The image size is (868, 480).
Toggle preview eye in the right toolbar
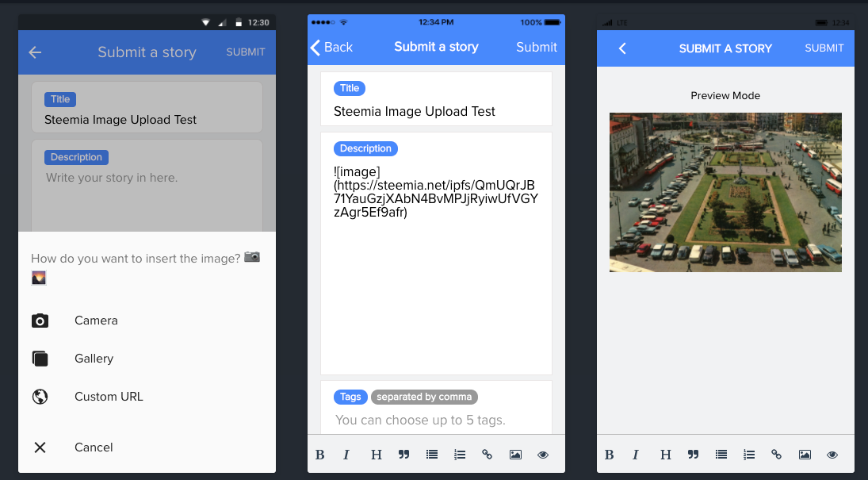pyautogui.click(x=832, y=455)
